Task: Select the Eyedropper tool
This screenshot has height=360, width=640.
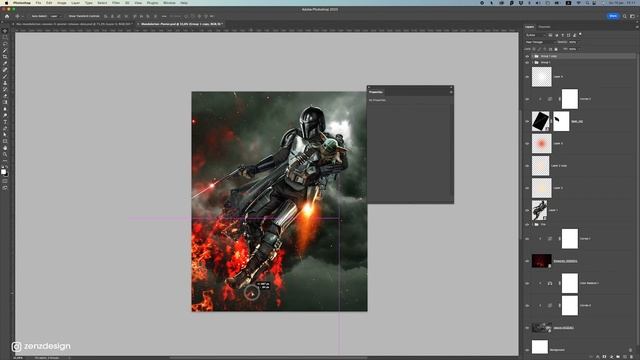Action: coord(5,64)
